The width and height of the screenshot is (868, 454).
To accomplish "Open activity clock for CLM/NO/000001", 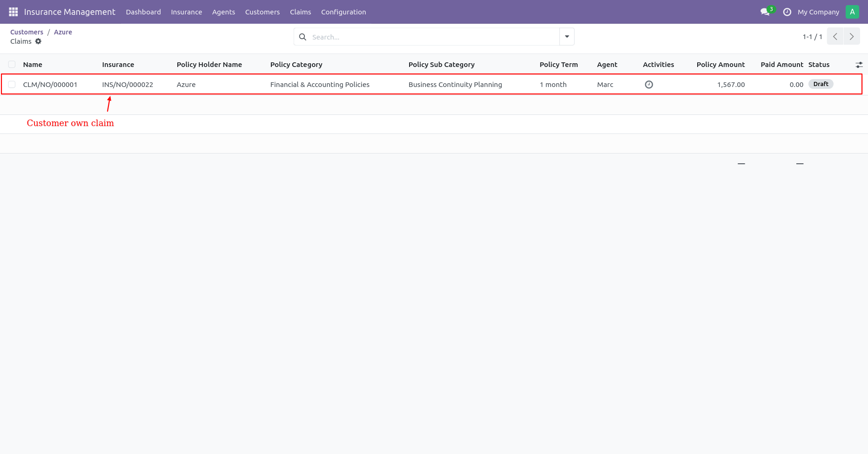I will click(x=649, y=85).
